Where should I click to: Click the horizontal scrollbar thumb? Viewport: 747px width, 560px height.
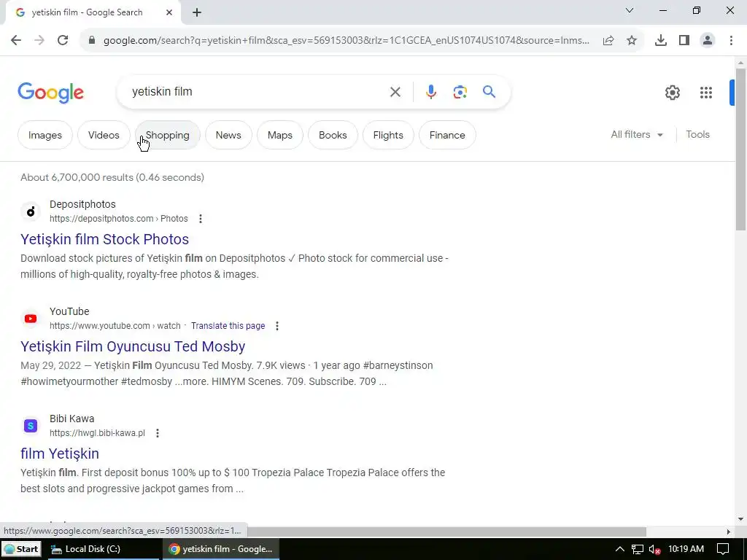(446, 532)
